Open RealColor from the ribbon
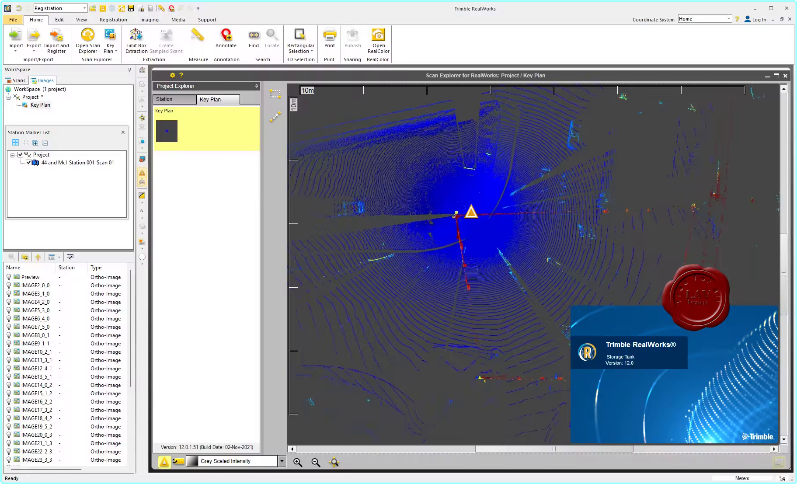This screenshot has height=484, width=797. click(378, 36)
